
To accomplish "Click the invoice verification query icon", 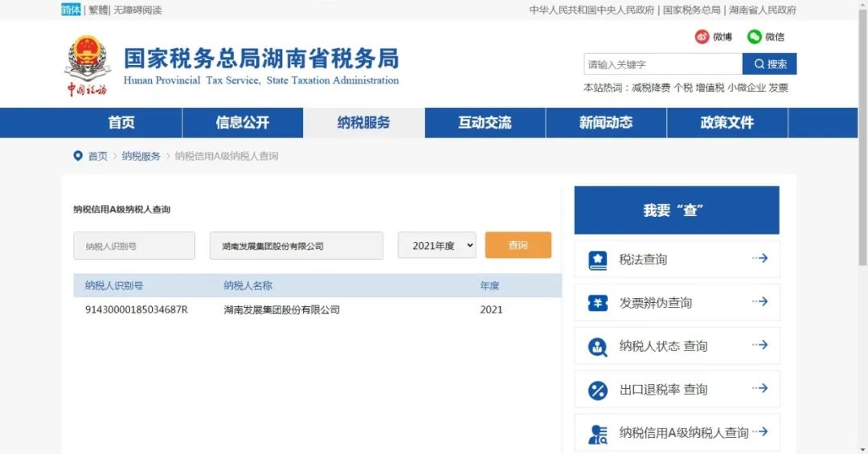I will click(598, 303).
